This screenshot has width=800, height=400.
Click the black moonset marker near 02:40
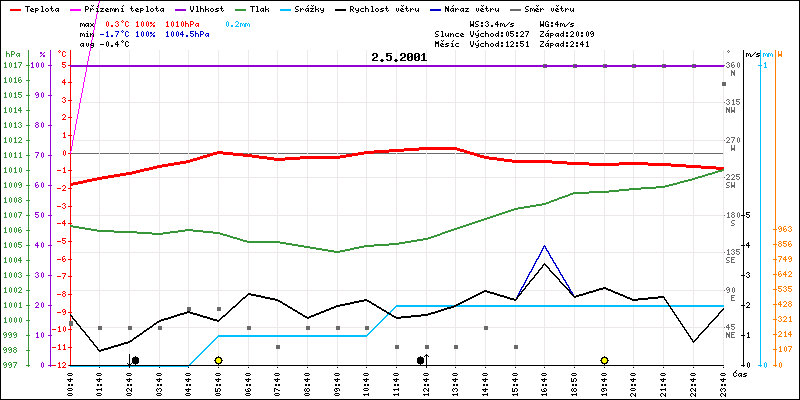[x=135, y=360]
